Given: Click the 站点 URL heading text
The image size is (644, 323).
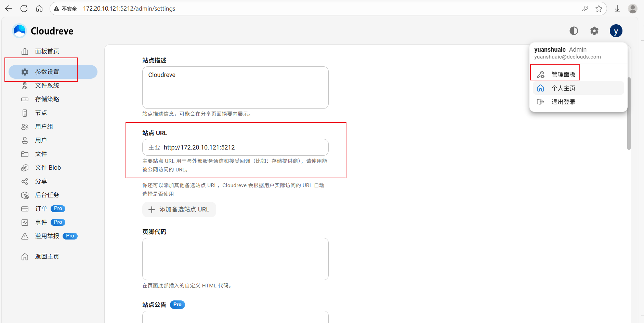Looking at the screenshot, I should click(x=155, y=133).
